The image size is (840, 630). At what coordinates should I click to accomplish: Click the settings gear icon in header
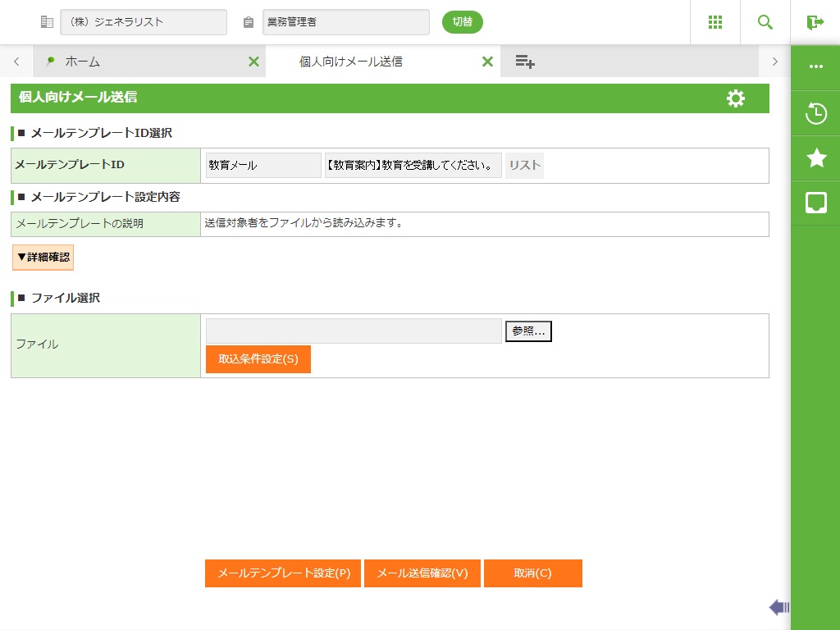pos(736,98)
